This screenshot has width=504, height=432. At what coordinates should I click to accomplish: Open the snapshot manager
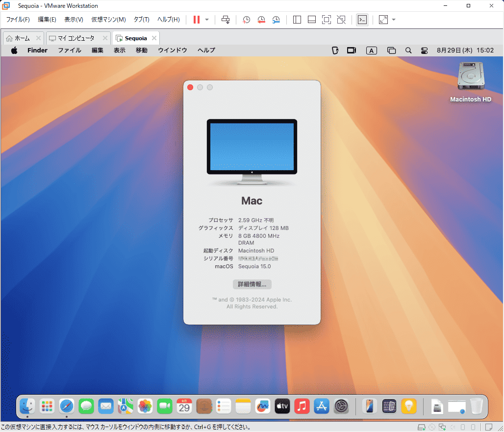pyautogui.click(x=276, y=20)
